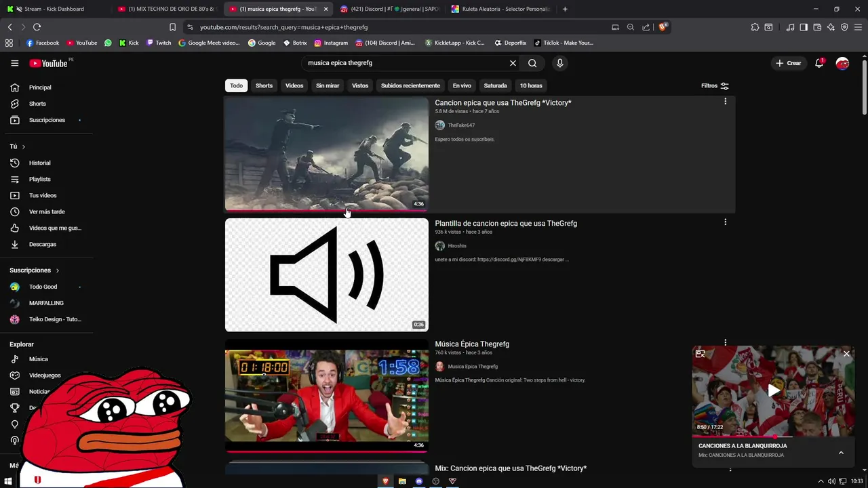868x488 pixels.
Task: Open Ver más tarde in sidebar
Action: point(46,211)
